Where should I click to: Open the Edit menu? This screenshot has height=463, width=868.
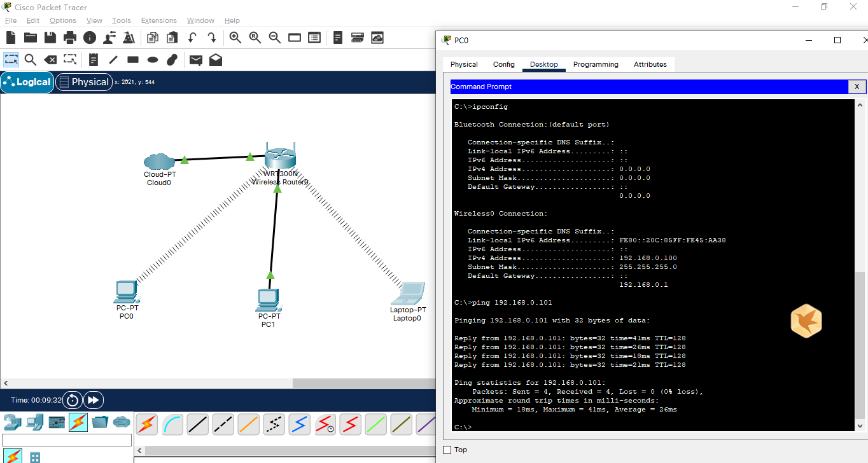point(33,20)
